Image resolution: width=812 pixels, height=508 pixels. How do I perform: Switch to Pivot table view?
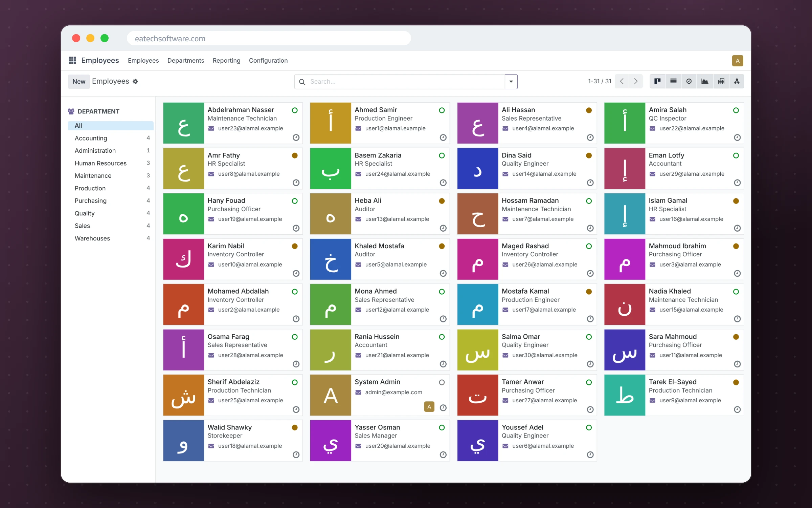pyautogui.click(x=721, y=81)
